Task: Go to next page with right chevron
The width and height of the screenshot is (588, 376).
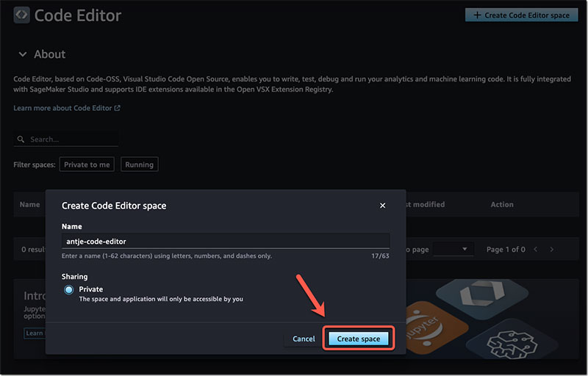Action: pyautogui.click(x=552, y=250)
